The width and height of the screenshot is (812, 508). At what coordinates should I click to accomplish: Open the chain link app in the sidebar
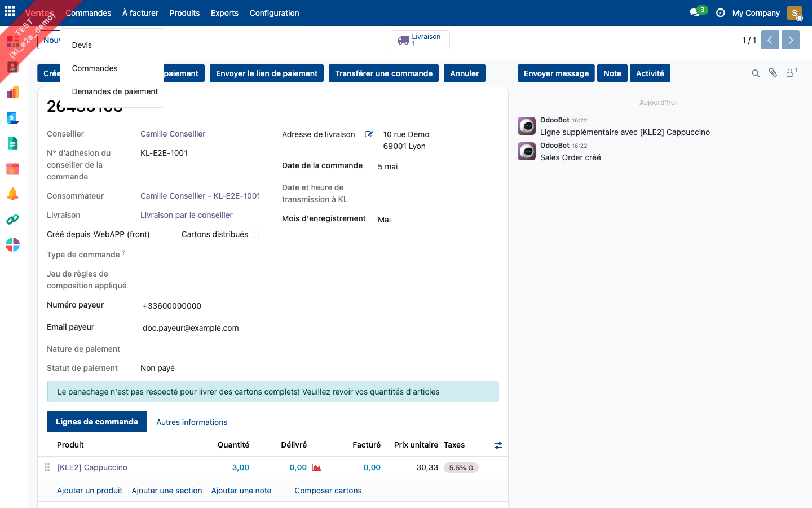coord(12,220)
